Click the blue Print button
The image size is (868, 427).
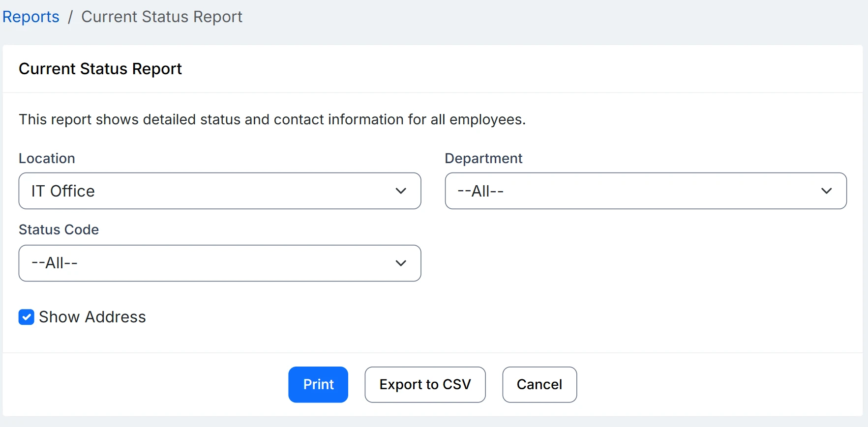(318, 385)
